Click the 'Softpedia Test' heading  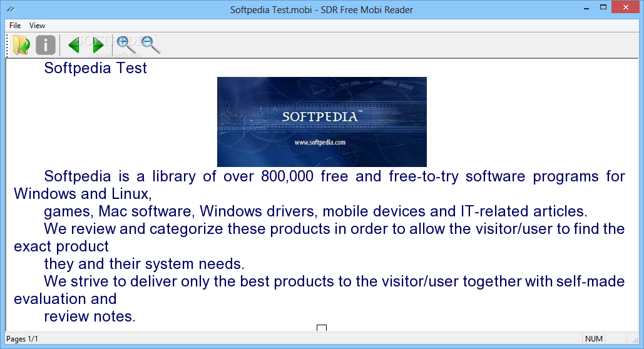(95, 68)
